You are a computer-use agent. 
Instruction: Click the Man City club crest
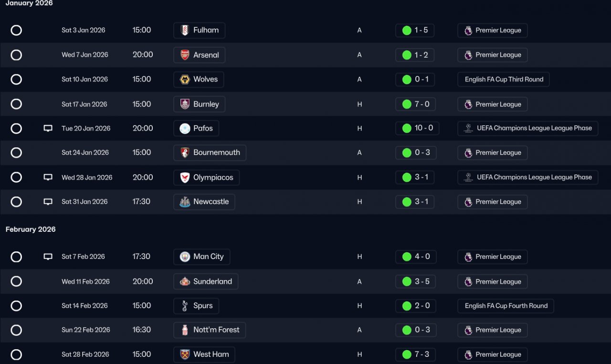coord(185,257)
